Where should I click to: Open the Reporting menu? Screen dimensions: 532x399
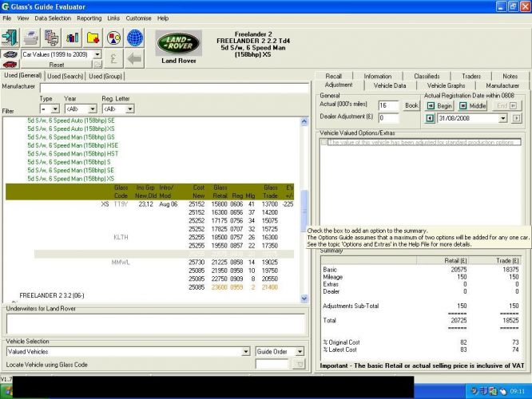click(x=89, y=18)
